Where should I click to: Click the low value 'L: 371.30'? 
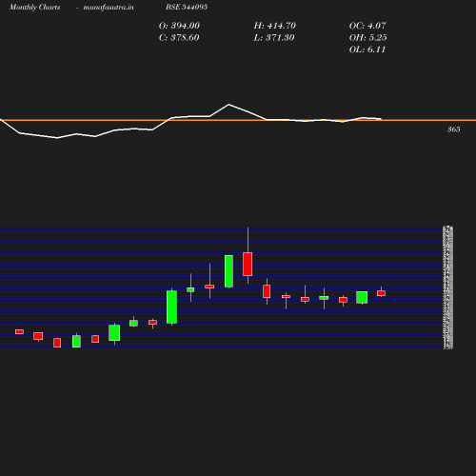[x=274, y=38]
